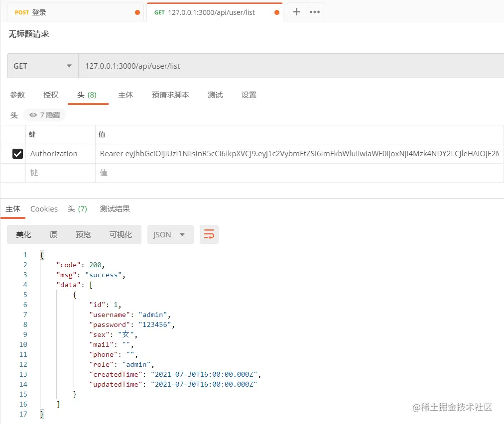The height and width of the screenshot is (424, 504).
Task: Click the "id": 1 line
Action: (x=105, y=305)
